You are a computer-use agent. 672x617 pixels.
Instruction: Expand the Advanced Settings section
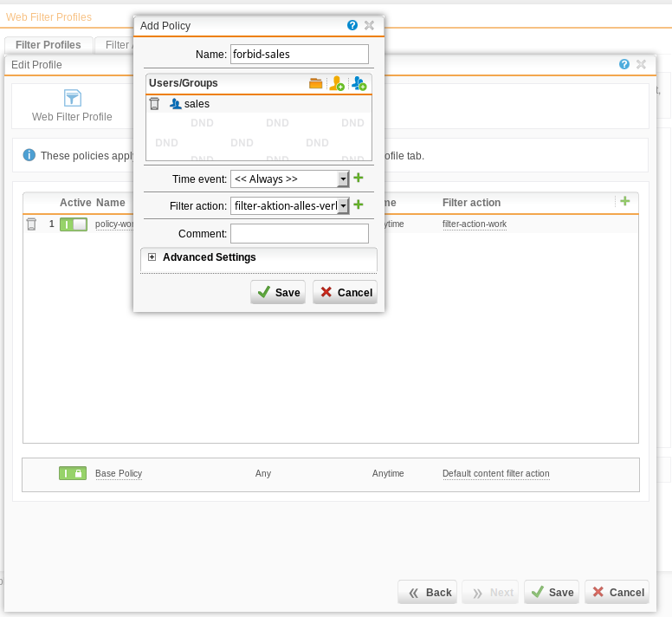152,257
